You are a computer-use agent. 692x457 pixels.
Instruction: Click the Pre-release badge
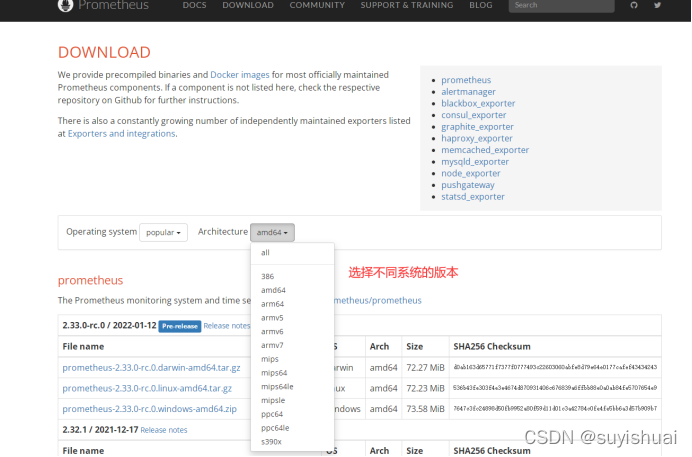click(x=180, y=326)
